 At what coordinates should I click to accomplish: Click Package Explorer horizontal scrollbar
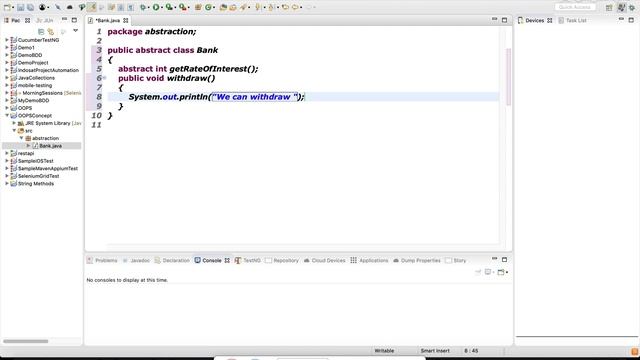[x=25, y=341]
